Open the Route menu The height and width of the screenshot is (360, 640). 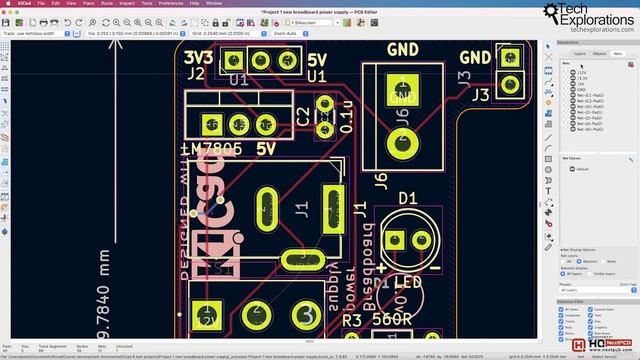[107, 3]
